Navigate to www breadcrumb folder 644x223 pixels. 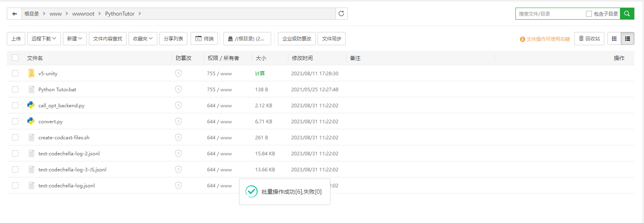[56, 14]
